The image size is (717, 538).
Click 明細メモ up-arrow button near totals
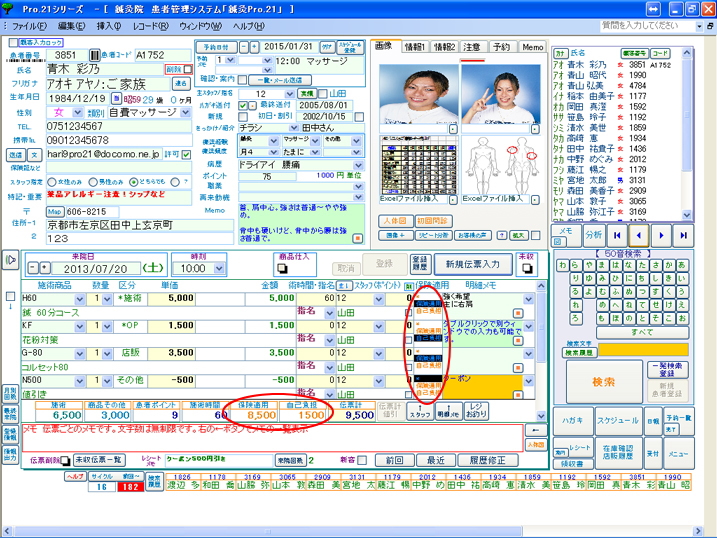(448, 411)
